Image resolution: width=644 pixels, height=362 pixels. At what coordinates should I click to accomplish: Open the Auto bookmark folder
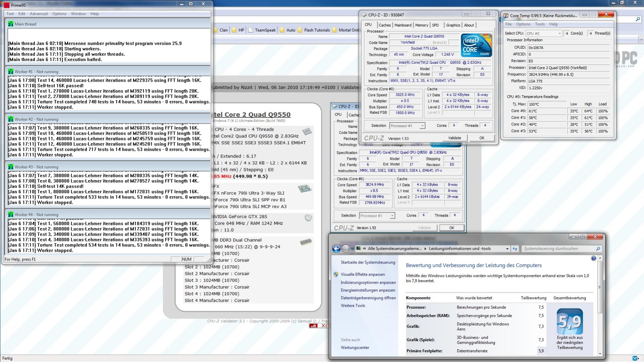[287, 30]
